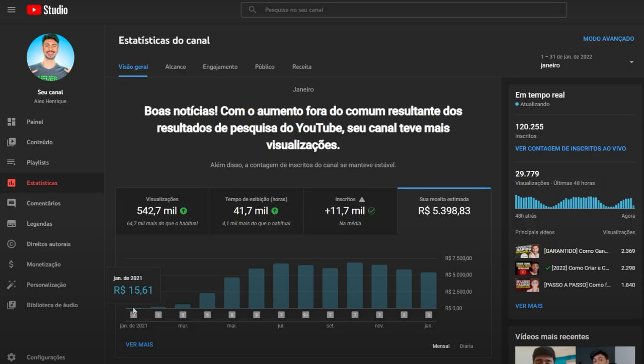Open Configurações via the gear icon
Viewport: 644px width, 364px height.
[x=12, y=357]
